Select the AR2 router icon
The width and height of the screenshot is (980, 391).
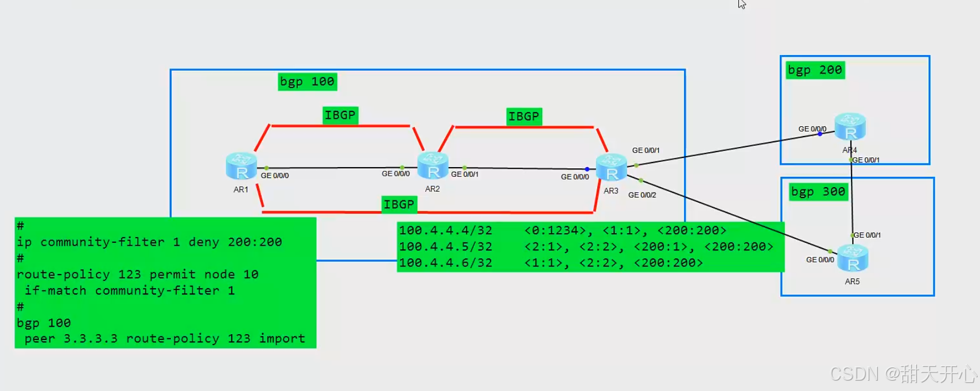(x=433, y=166)
